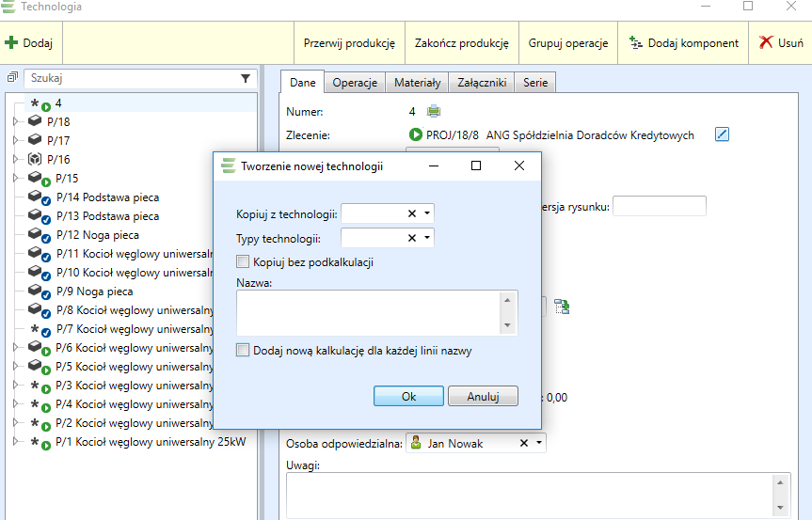Enable Kopiuj bez podkalkulacji checkbox
This screenshot has height=520, width=812.
coord(244,262)
